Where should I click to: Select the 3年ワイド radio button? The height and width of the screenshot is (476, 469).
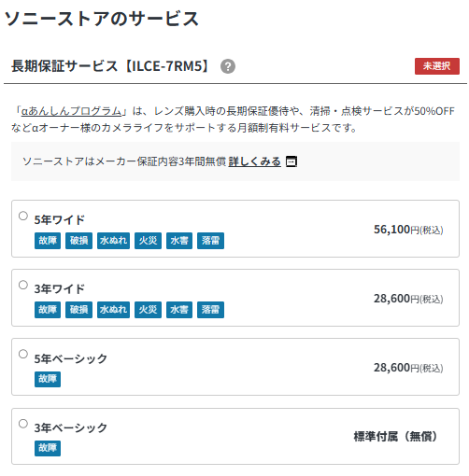[x=23, y=285]
